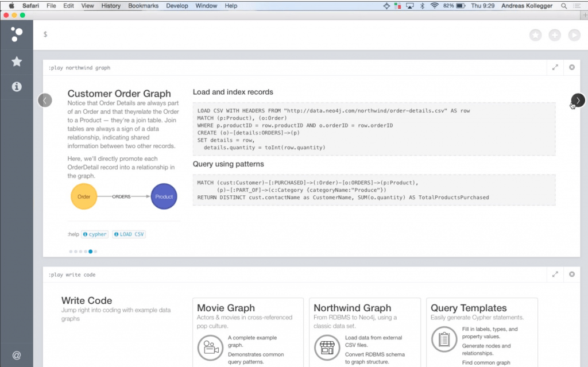Open the AirPlay display menu
This screenshot has width=588, height=367.
coord(410,6)
